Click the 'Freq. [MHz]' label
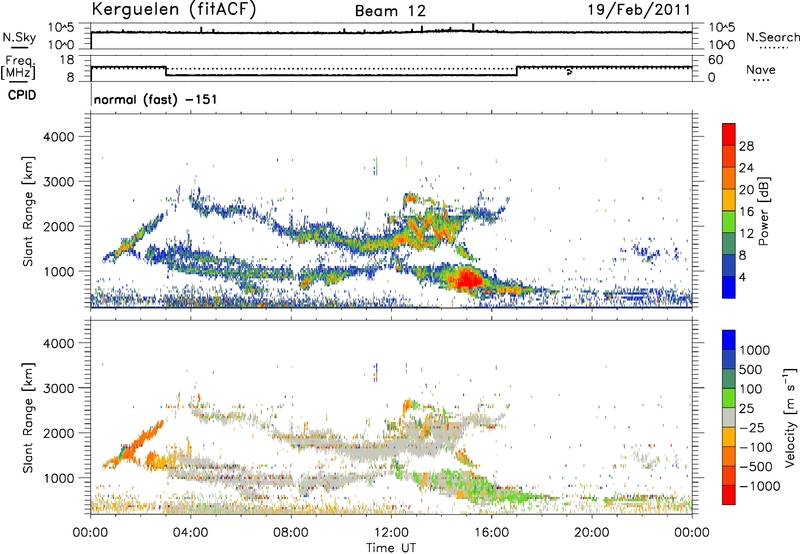 19,67
